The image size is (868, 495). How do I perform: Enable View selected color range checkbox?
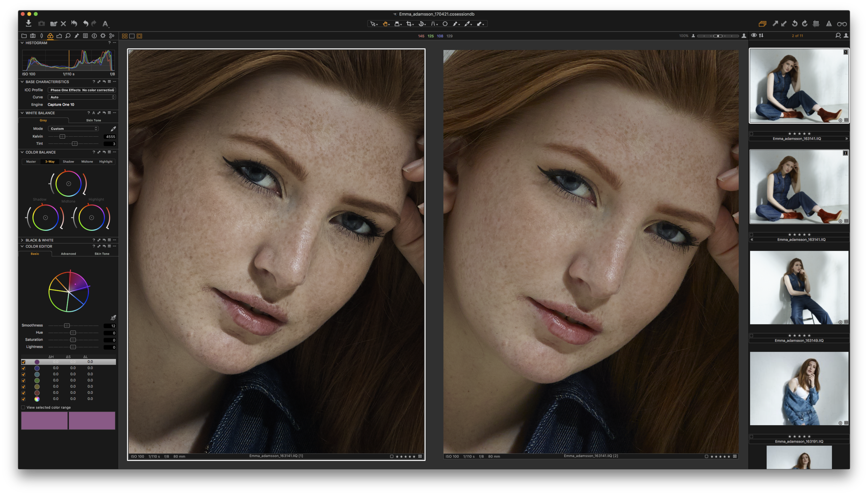[x=23, y=408]
